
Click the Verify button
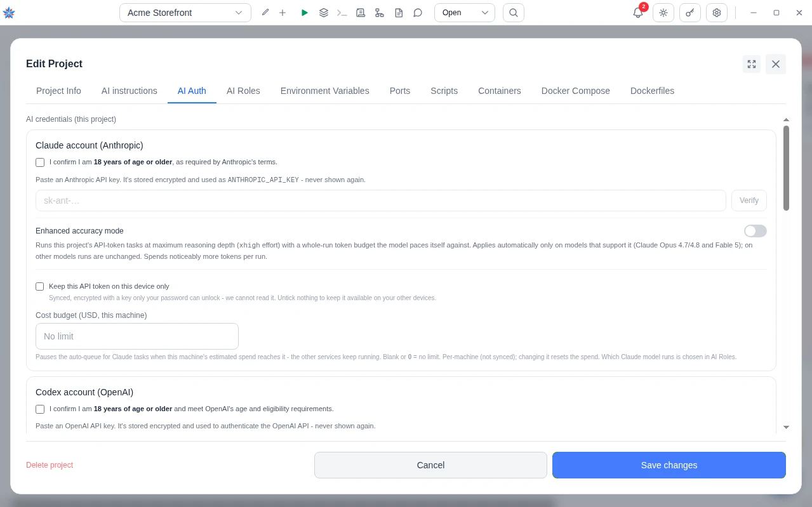[x=749, y=201]
